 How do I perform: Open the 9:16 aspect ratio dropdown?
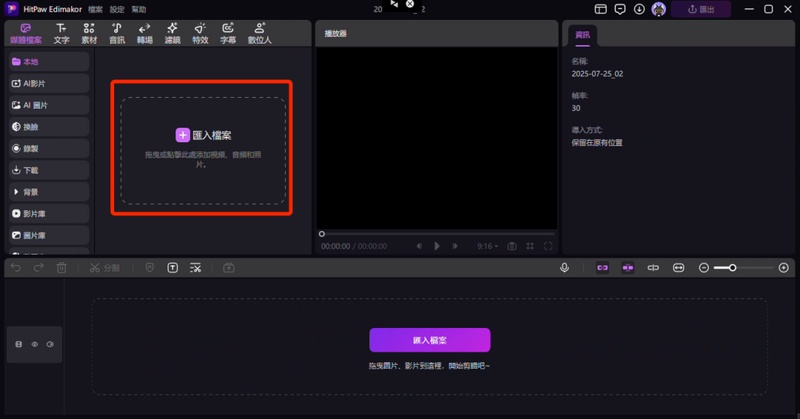click(487, 246)
